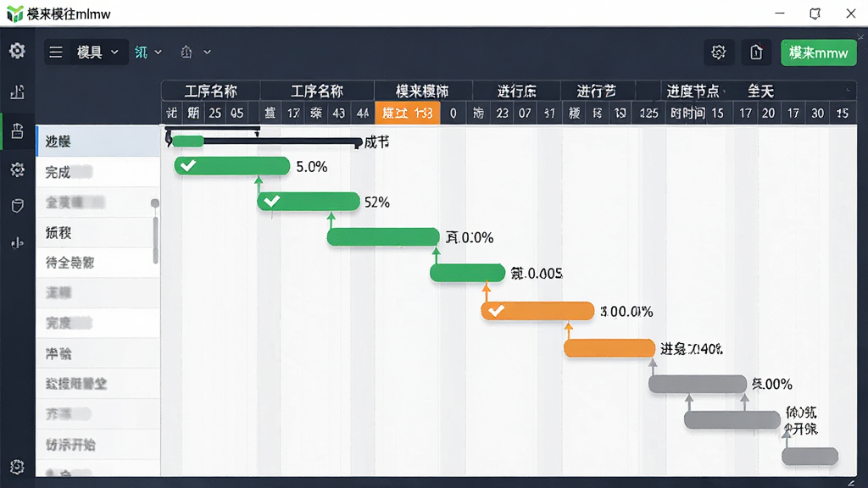Select the 进度节点 header tab
This screenshot has width=868, height=488.
(693, 91)
